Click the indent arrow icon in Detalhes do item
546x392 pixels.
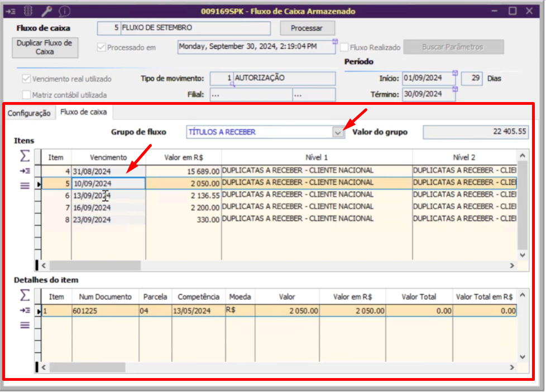coord(25,310)
